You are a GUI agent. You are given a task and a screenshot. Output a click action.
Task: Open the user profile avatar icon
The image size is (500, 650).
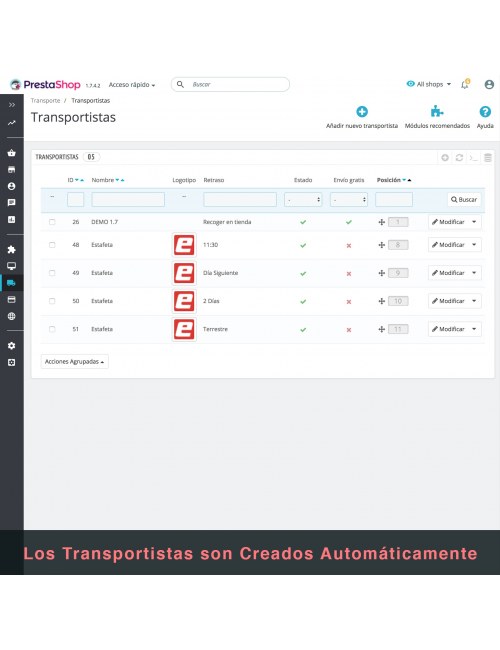(489, 85)
